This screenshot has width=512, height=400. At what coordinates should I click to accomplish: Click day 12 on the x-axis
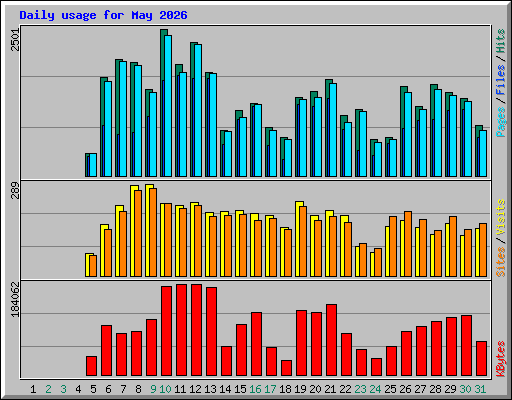tap(195, 389)
